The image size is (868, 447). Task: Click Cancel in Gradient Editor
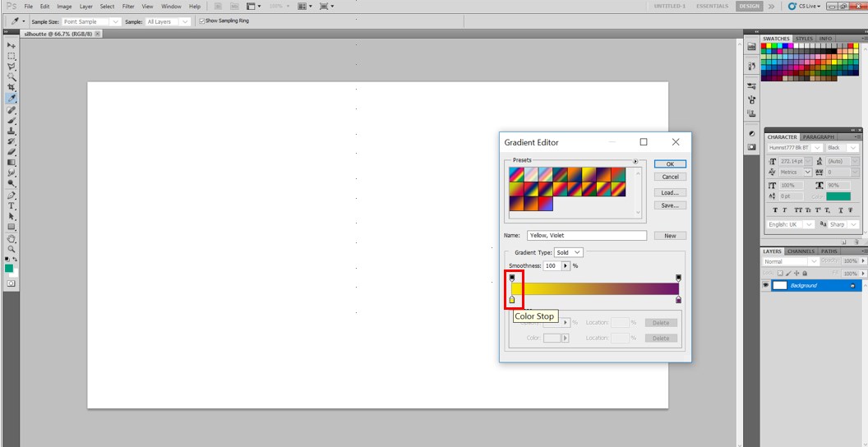(670, 177)
